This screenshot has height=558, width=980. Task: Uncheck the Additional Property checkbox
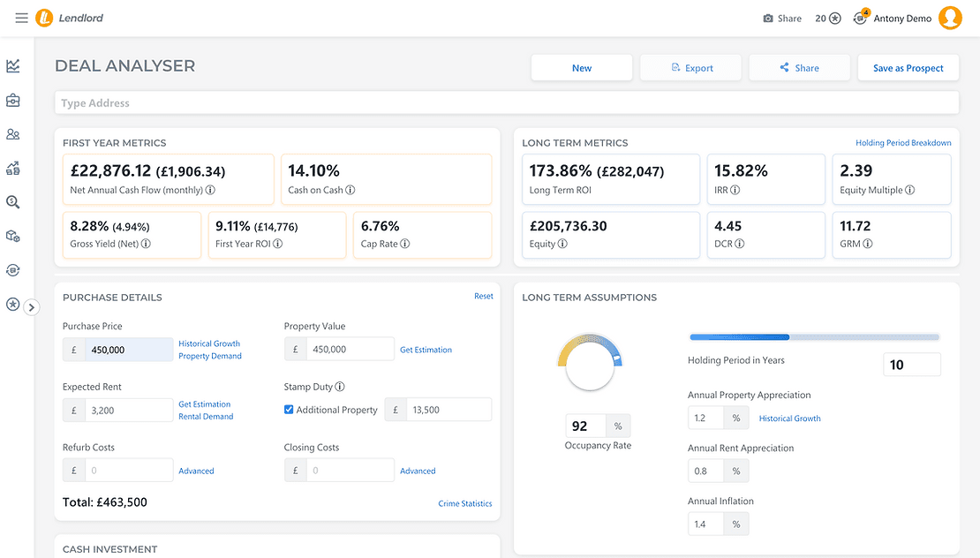pyautogui.click(x=289, y=410)
